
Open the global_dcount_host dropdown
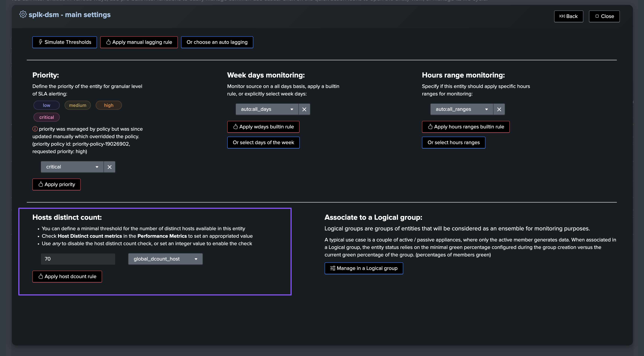[x=165, y=259]
